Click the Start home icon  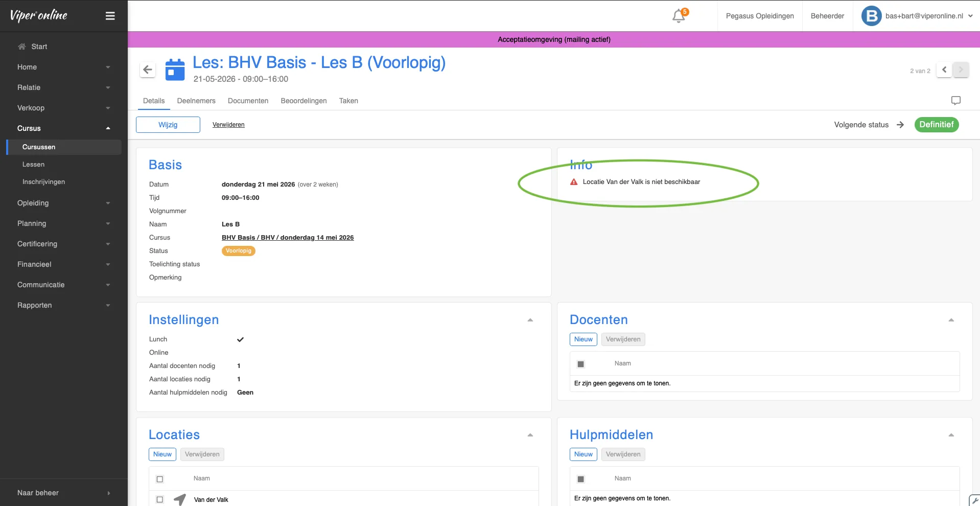click(x=21, y=47)
